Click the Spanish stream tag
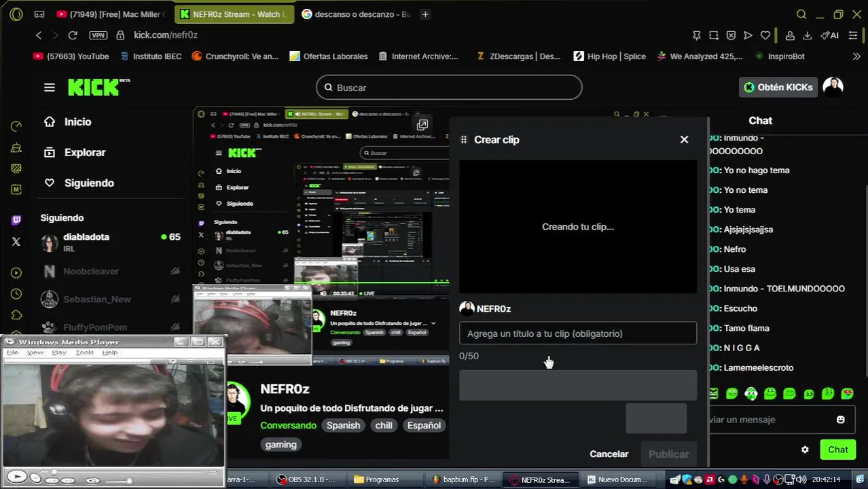This screenshot has height=489, width=868. pyautogui.click(x=343, y=426)
